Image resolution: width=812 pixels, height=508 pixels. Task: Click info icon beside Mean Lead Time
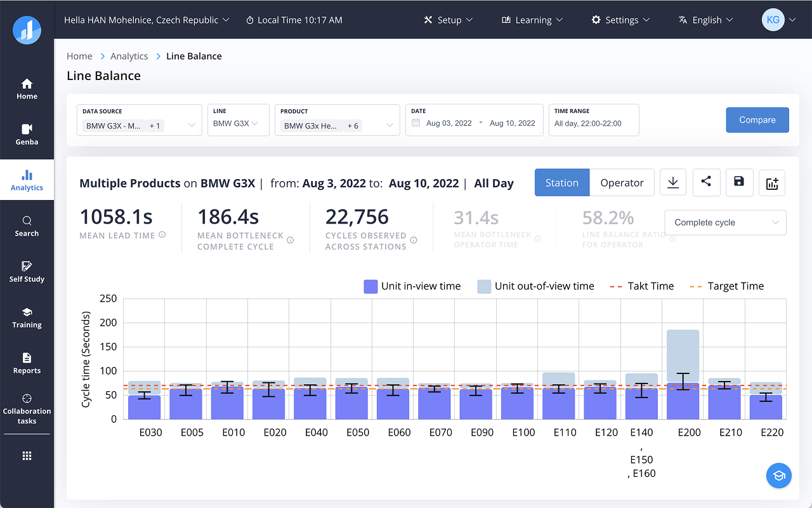coord(162,235)
